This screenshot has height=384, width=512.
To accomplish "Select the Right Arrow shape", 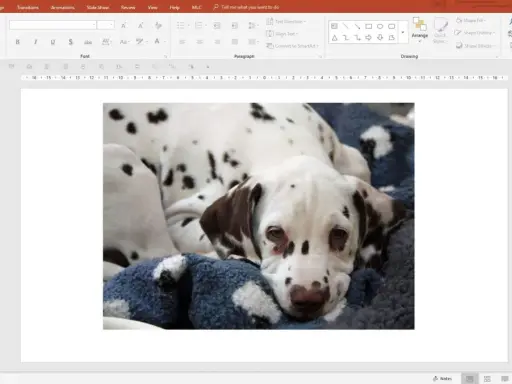I will pyautogui.click(x=368, y=38).
